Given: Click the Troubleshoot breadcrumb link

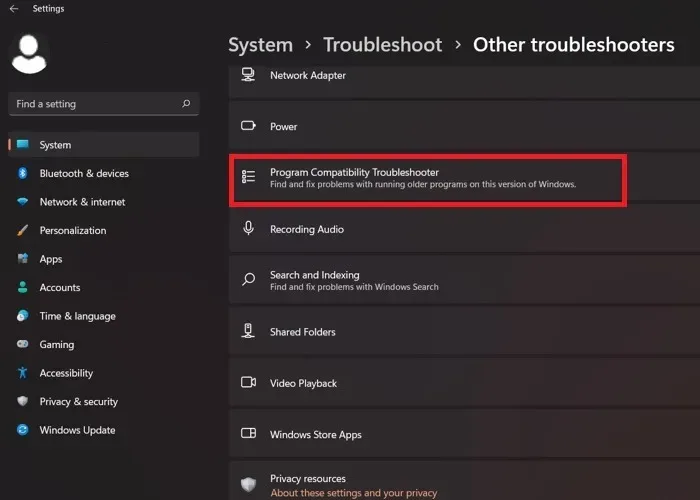Looking at the screenshot, I should [383, 45].
